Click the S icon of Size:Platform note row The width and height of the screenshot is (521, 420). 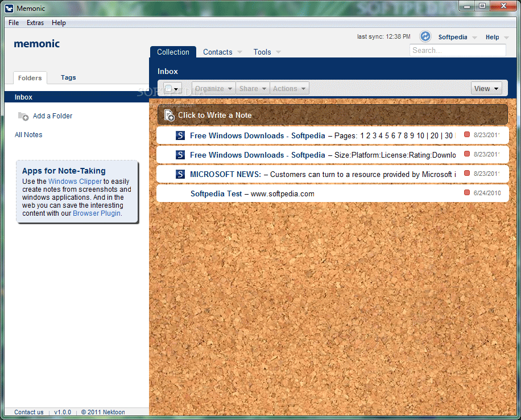(180, 155)
